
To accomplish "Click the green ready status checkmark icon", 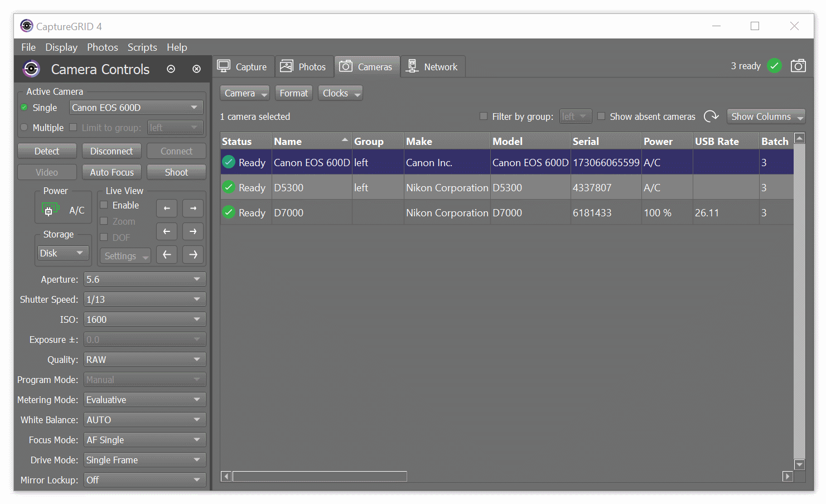I will coord(774,66).
